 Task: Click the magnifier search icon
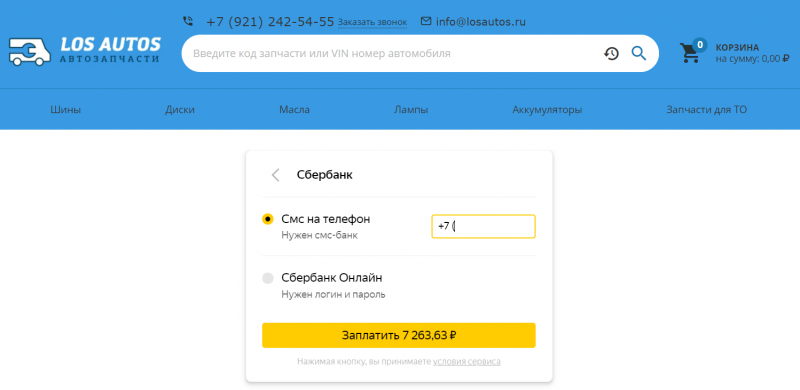(x=639, y=53)
